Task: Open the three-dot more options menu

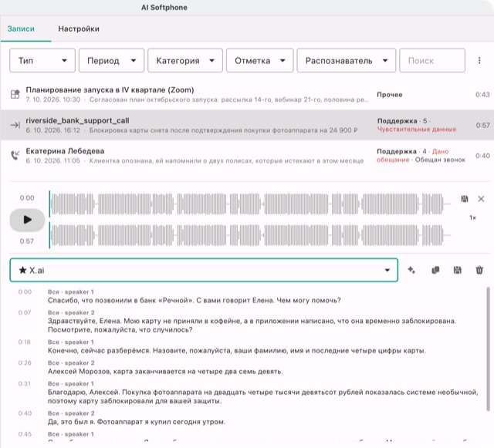Action: pyautogui.click(x=479, y=60)
